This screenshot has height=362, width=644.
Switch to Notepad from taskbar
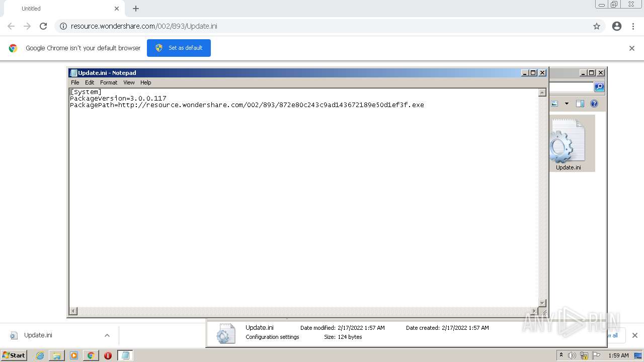[x=125, y=355]
